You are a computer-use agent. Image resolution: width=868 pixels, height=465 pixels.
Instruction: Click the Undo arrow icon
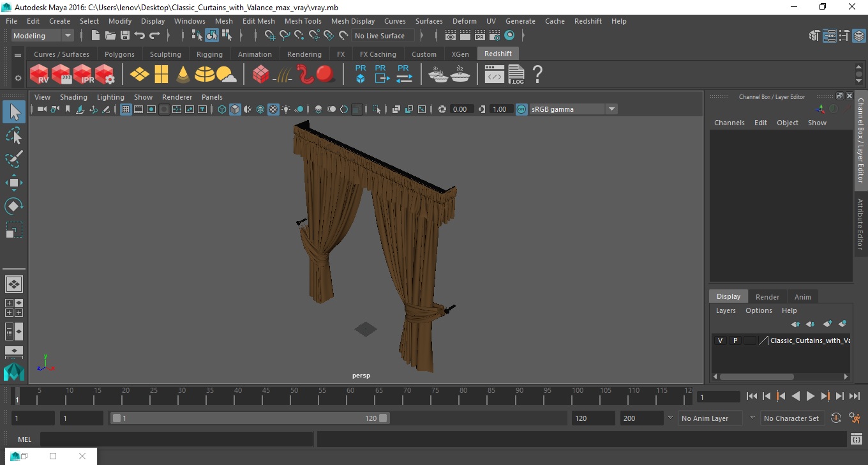(140, 36)
